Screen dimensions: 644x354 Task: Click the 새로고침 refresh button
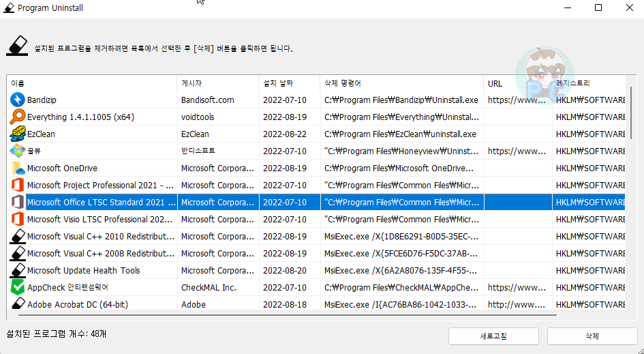tap(493, 336)
